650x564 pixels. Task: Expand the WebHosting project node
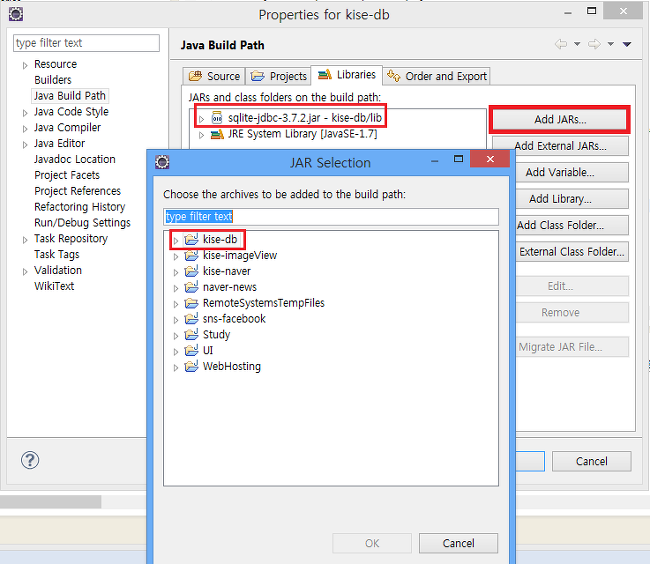pos(176,368)
